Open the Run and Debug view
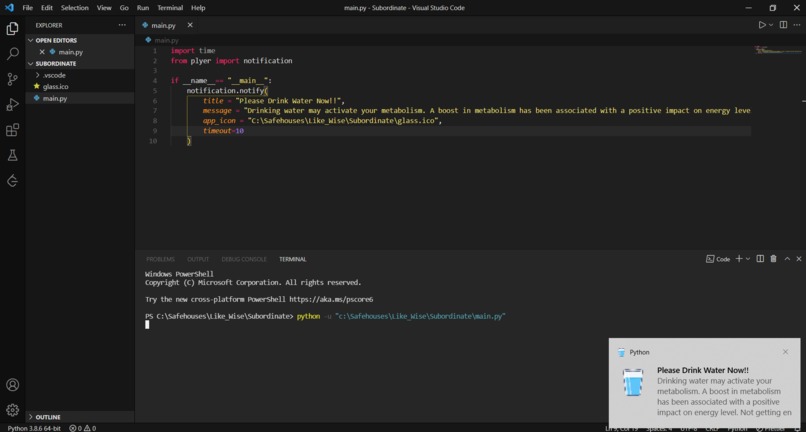806x432 pixels. [x=12, y=104]
